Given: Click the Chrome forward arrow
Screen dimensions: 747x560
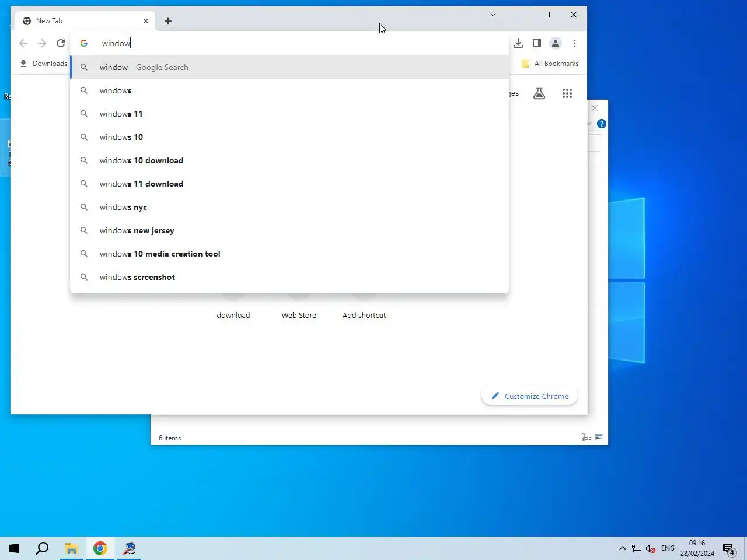Looking at the screenshot, I should pos(42,43).
